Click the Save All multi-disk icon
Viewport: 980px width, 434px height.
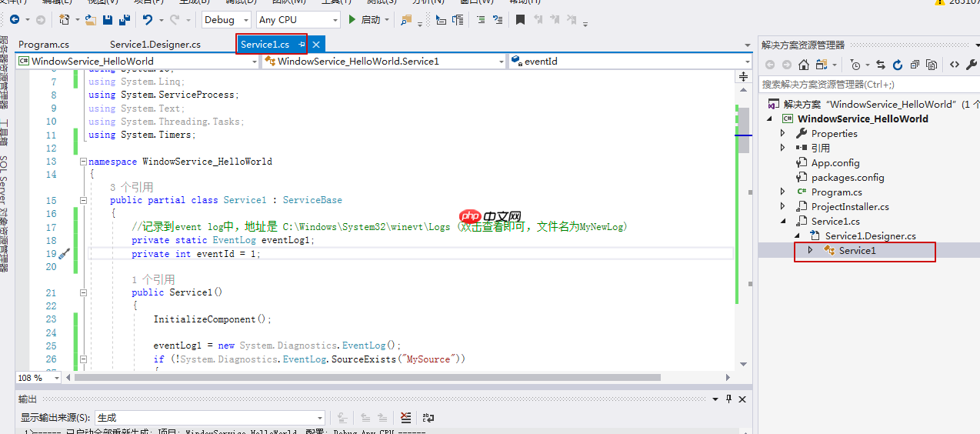(125, 20)
